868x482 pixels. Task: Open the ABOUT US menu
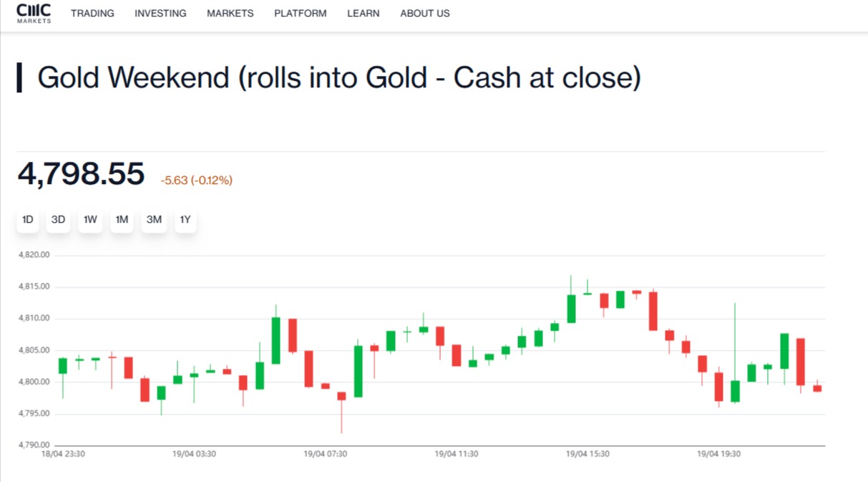click(424, 13)
